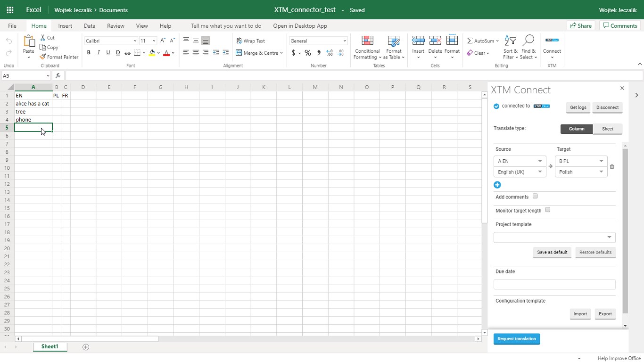Click Request translation button
Image resolution: width=644 pixels, height=362 pixels.
(x=517, y=339)
